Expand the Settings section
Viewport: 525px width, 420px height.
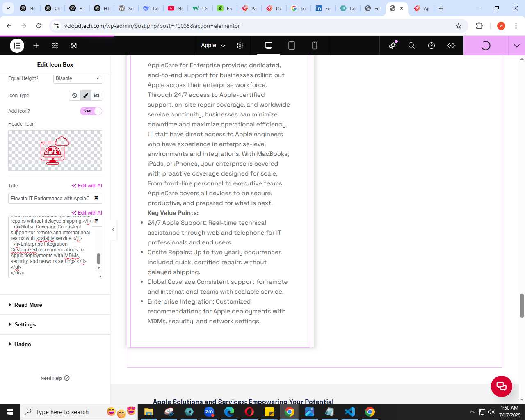click(55, 324)
